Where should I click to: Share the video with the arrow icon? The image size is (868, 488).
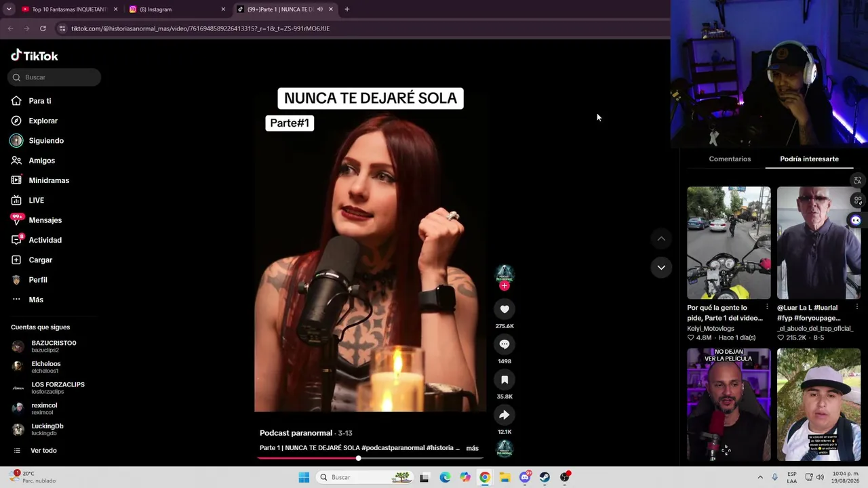pos(505,415)
